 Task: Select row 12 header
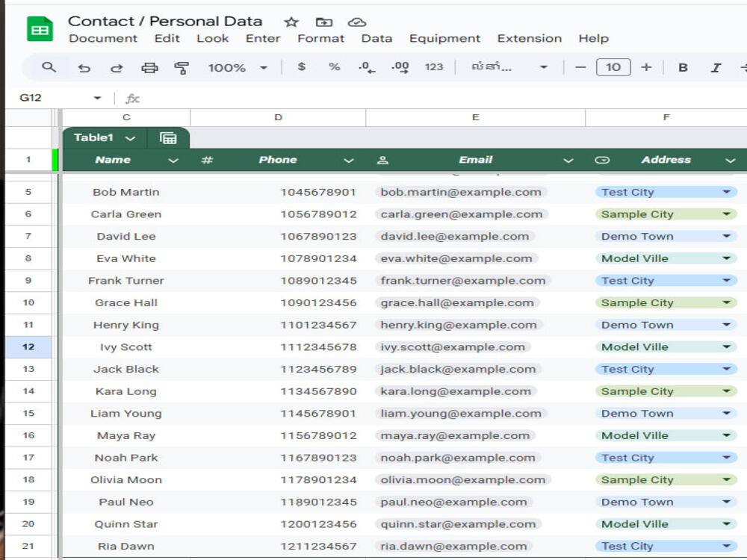click(x=28, y=346)
